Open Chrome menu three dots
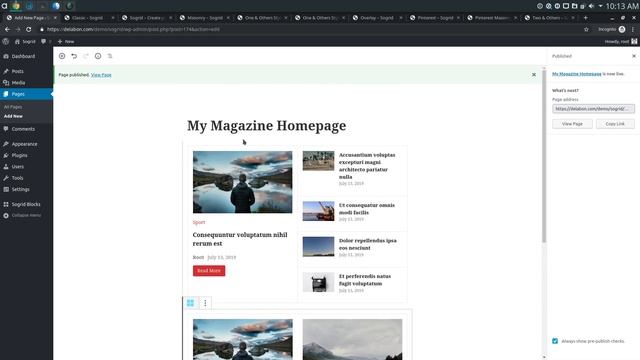The height and width of the screenshot is (360, 640). (x=633, y=29)
